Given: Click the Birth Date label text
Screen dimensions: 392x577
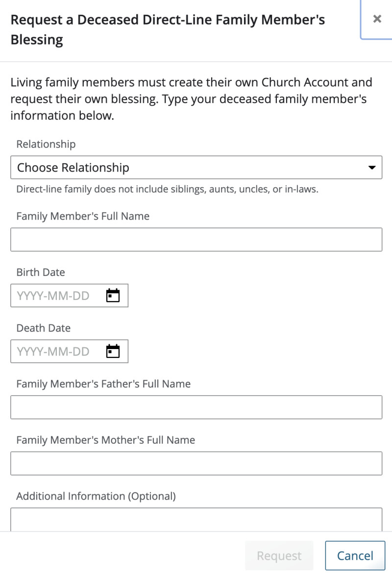Looking at the screenshot, I should [x=41, y=272].
